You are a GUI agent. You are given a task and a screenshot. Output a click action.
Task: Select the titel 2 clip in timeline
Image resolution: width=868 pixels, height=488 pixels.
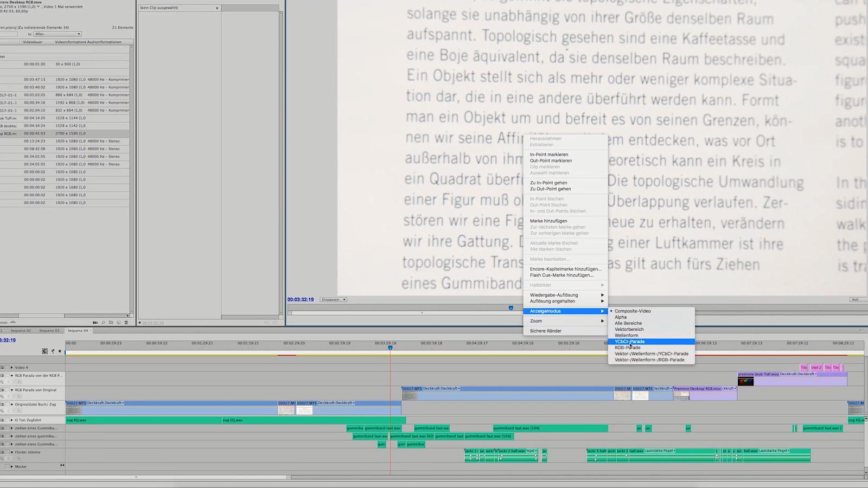[816, 368]
